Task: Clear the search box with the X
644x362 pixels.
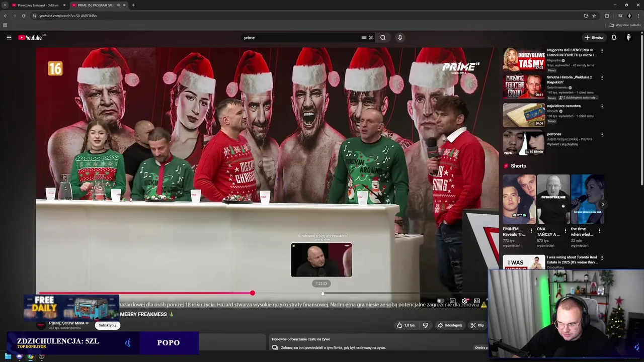Action: 371,38
